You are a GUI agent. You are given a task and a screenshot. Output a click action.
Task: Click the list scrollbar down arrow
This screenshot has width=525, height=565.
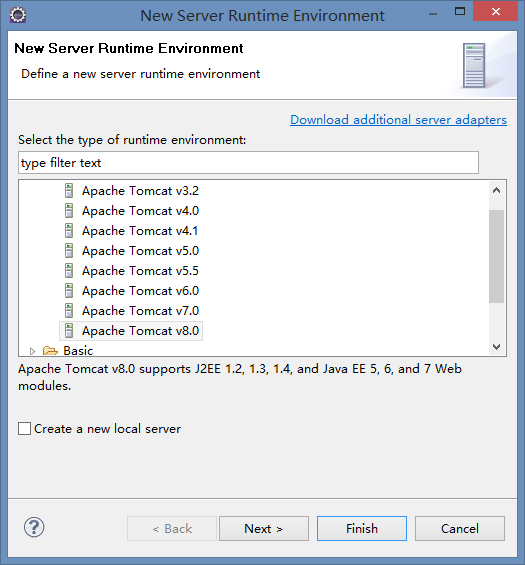[x=497, y=347]
